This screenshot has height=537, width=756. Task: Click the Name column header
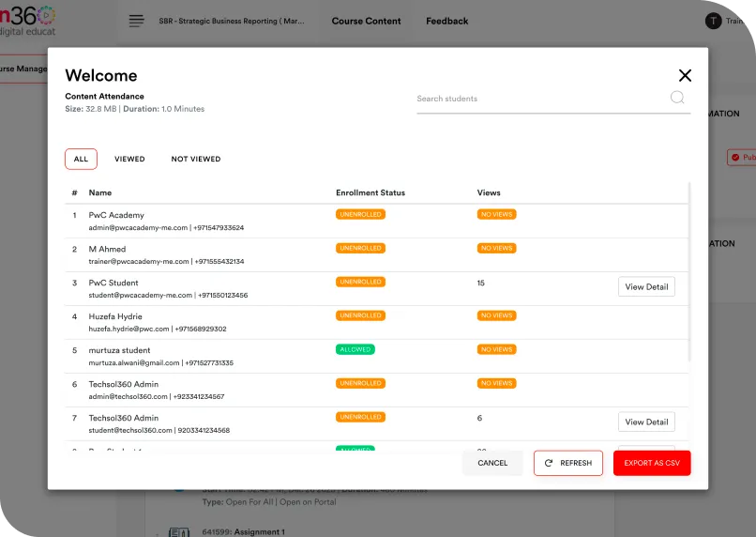(x=100, y=192)
